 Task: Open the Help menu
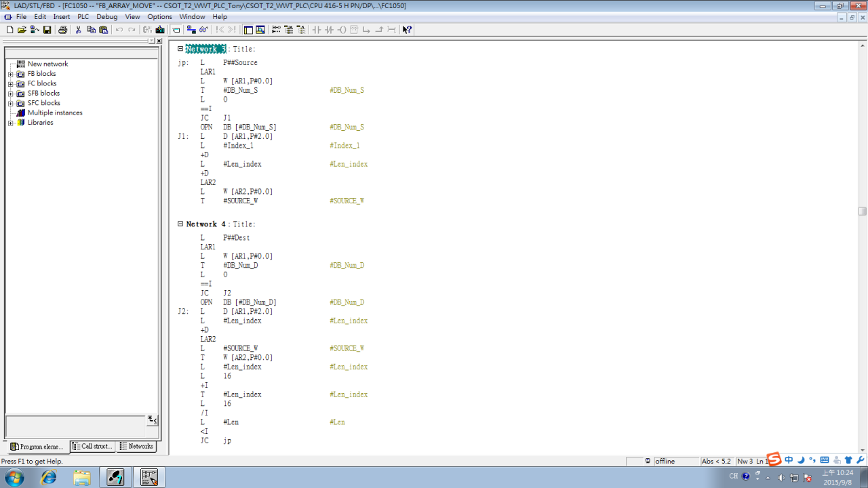point(220,16)
